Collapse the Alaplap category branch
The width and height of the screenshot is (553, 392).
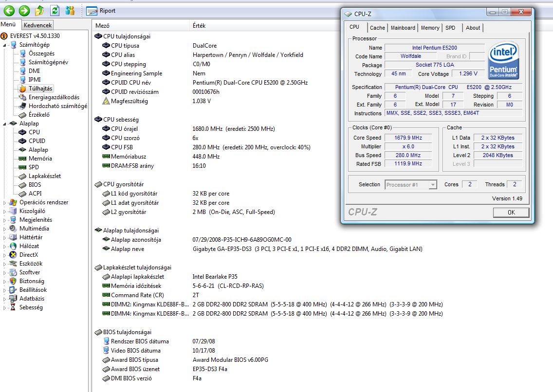[4, 124]
